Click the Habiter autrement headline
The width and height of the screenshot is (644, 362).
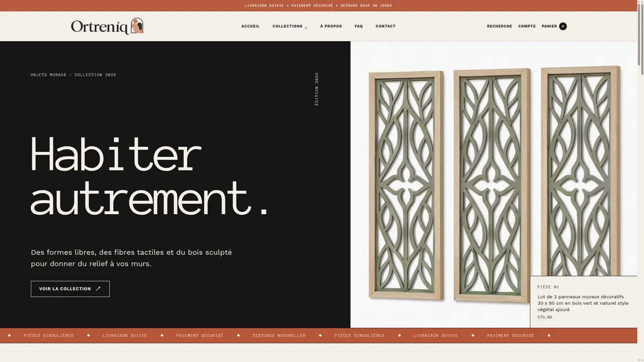(x=150, y=176)
